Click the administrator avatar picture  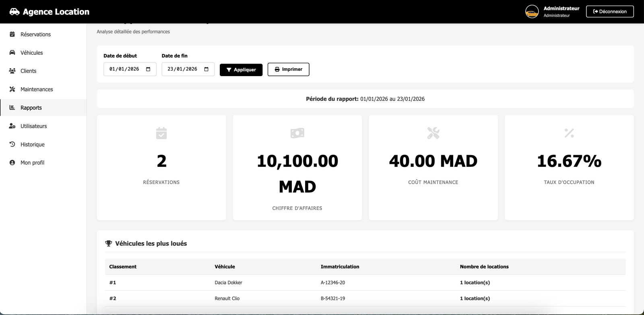tap(532, 12)
